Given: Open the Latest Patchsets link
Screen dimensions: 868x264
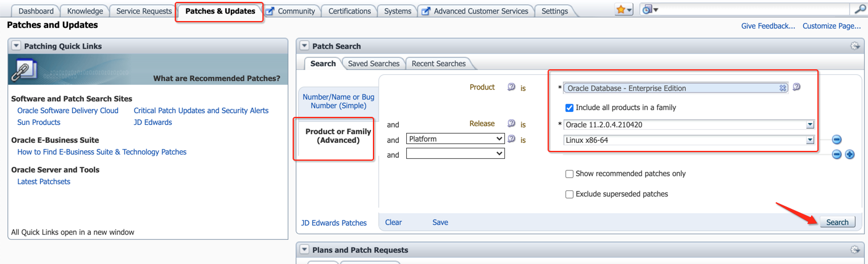Looking at the screenshot, I should pos(44,182).
